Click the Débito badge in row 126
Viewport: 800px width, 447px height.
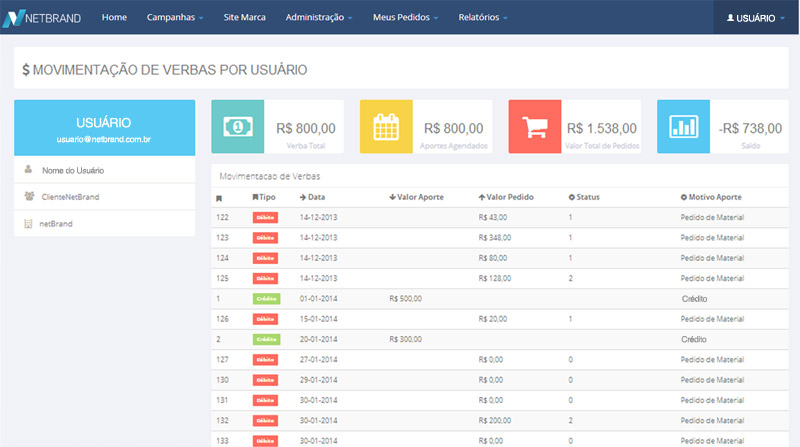pyautogui.click(x=265, y=319)
